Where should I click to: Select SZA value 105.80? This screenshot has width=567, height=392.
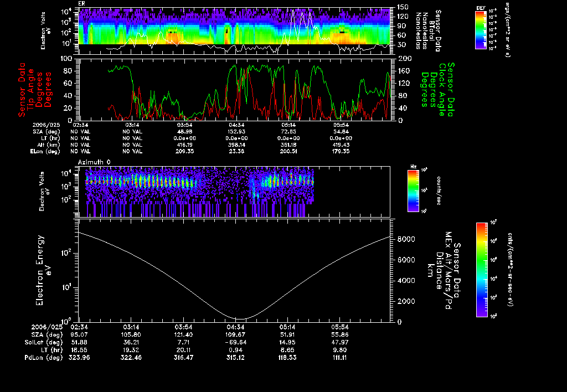click(x=131, y=334)
